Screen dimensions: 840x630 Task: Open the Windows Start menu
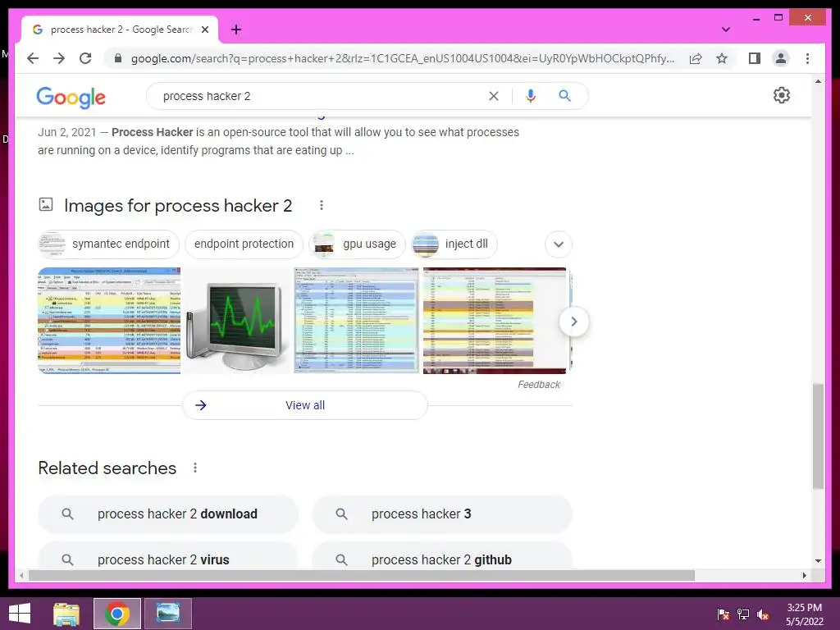click(20, 614)
